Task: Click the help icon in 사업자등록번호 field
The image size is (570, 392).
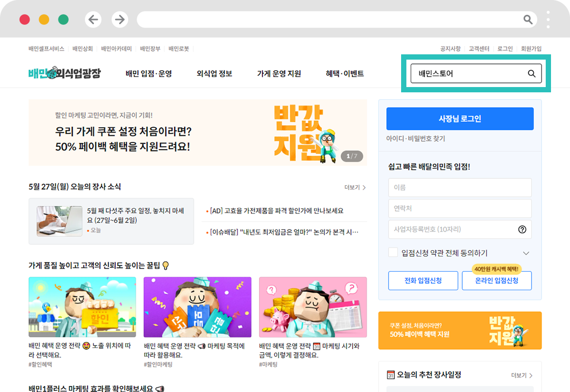Action: pyautogui.click(x=522, y=230)
